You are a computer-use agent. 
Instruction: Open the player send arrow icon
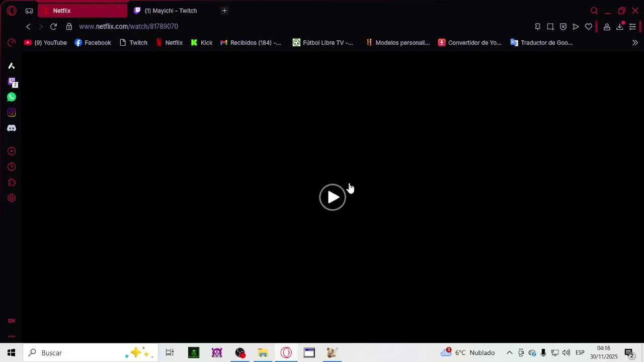[576, 27]
